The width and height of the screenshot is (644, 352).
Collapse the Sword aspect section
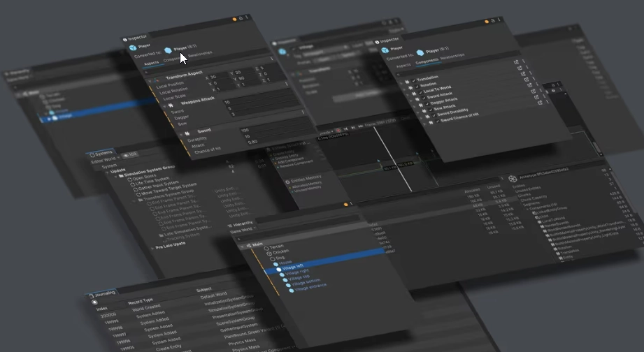click(181, 135)
